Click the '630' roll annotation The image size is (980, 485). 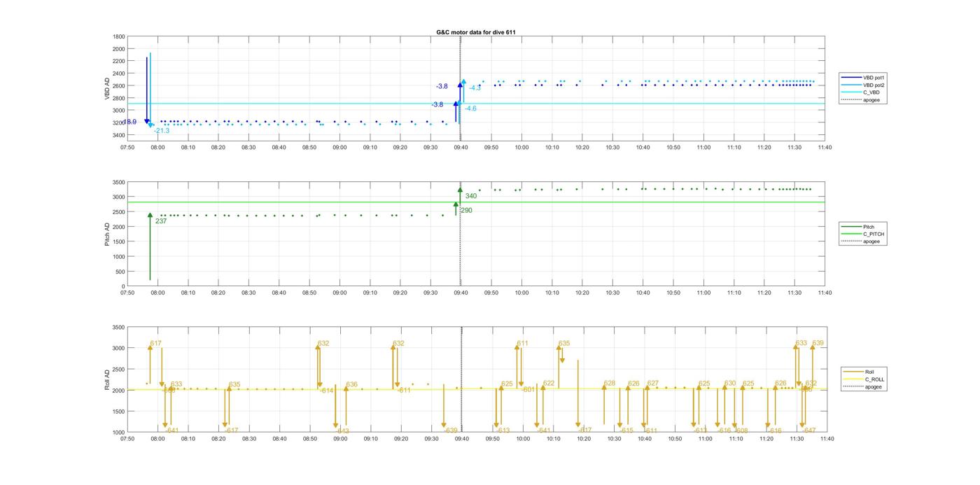[730, 384]
